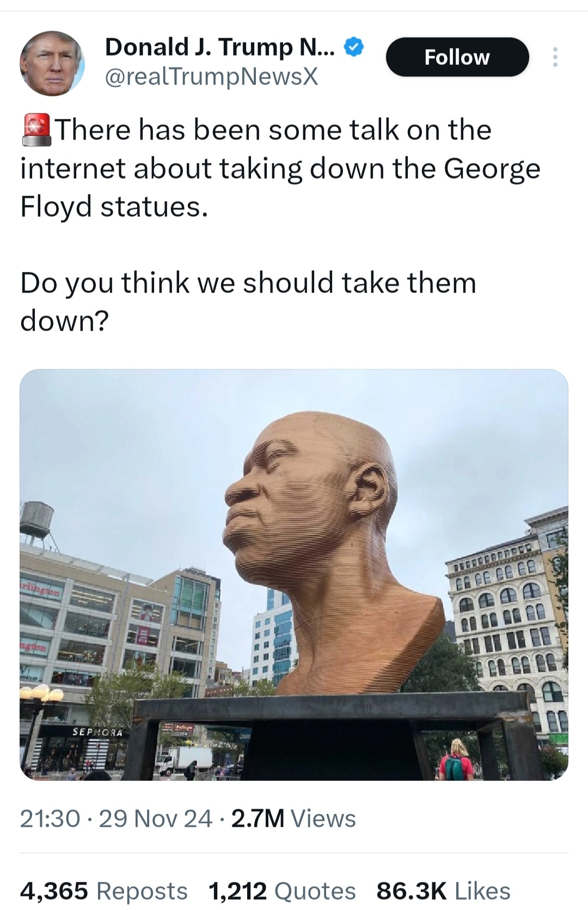Screen dimensions: 588x910
Task: Click the Sephora sign in the photo
Action: click(98, 732)
